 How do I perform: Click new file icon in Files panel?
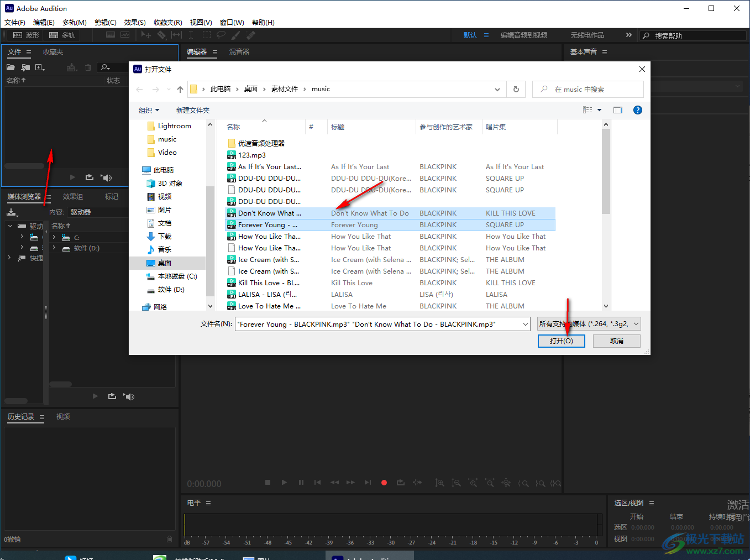click(x=40, y=67)
